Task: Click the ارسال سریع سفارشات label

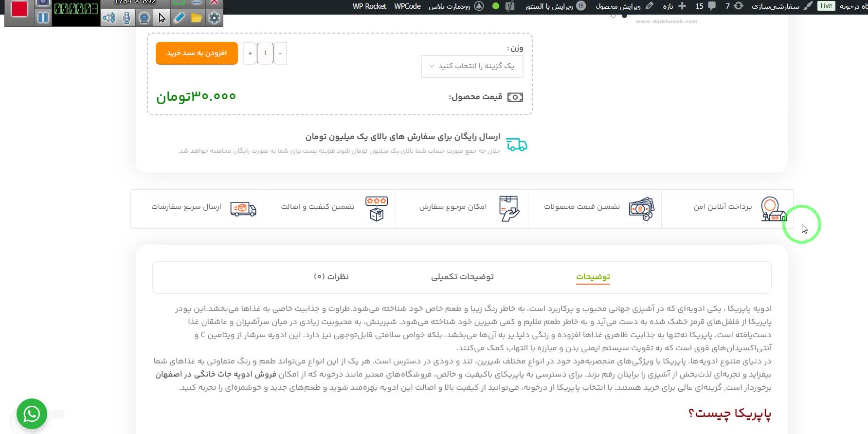Action: coord(186,207)
